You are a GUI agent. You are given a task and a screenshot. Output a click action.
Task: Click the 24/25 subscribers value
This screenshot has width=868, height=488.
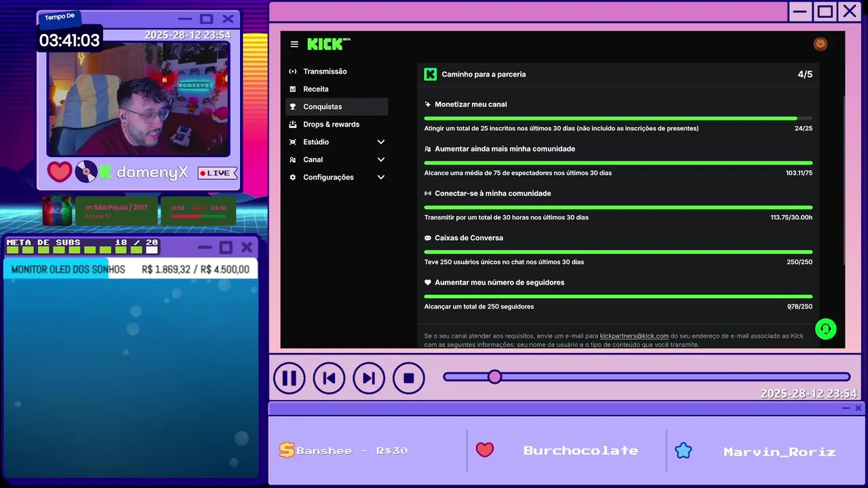pyautogui.click(x=804, y=128)
